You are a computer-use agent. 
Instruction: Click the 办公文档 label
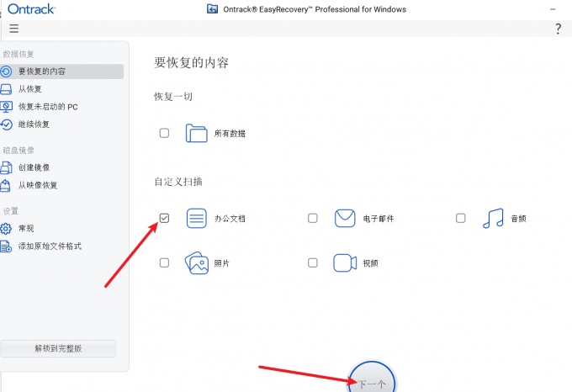pos(230,219)
